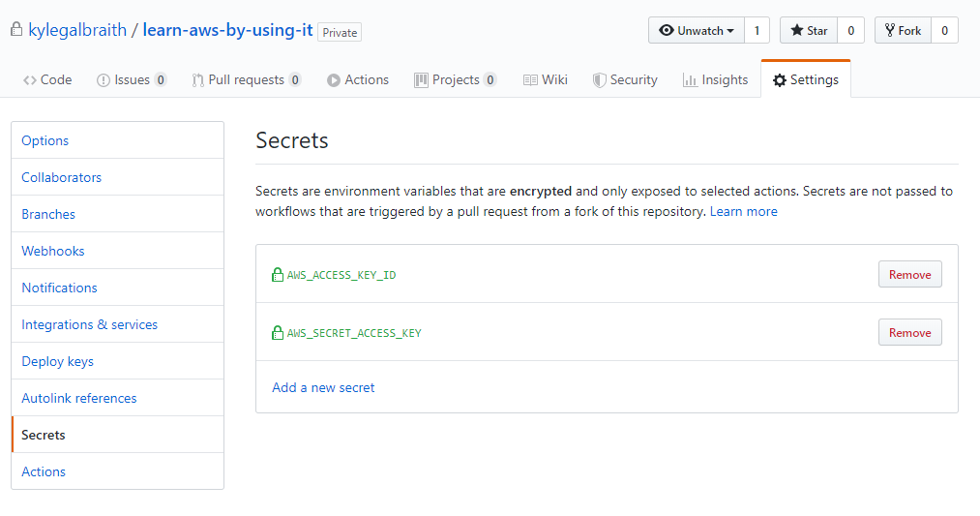View the stargazers count of 0
The width and height of the screenshot is (980, 516).
click(x=850, y=30)
